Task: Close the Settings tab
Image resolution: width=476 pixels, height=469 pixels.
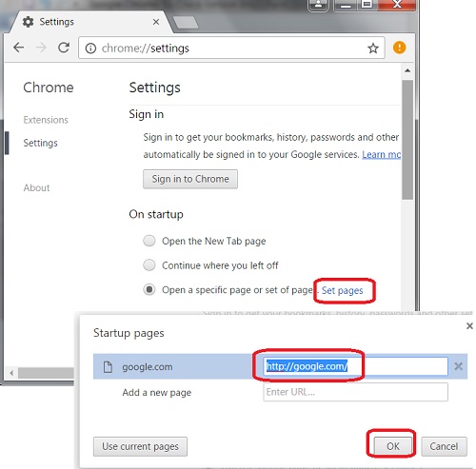Action: point(156,22)
